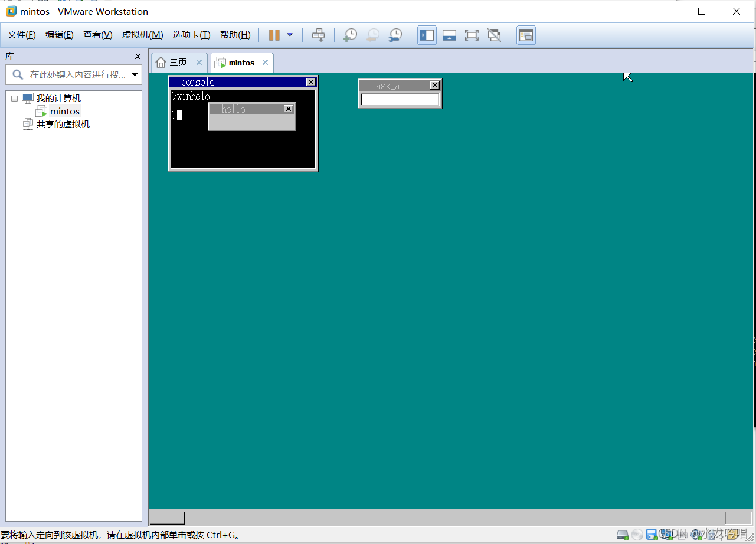This screenshot has width=756, height=544.
Task: Toggle the thumbnail bar view button
Action: [449, 35]
